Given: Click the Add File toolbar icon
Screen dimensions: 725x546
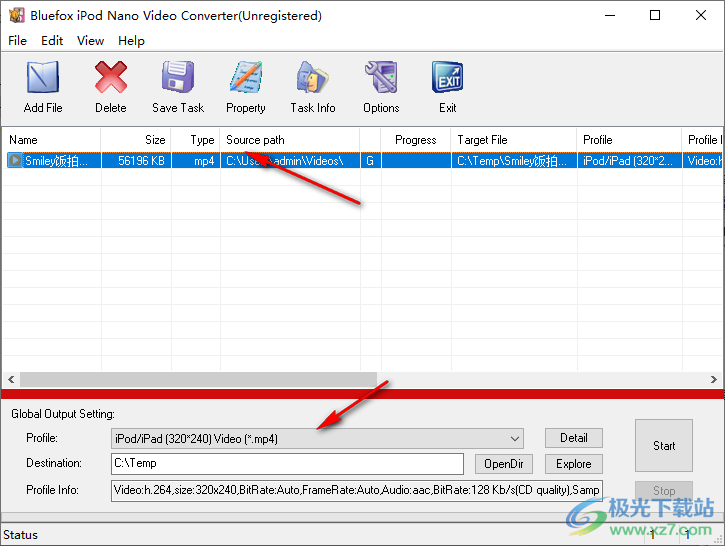Looking at the screenshot, I should coord(43,77).
